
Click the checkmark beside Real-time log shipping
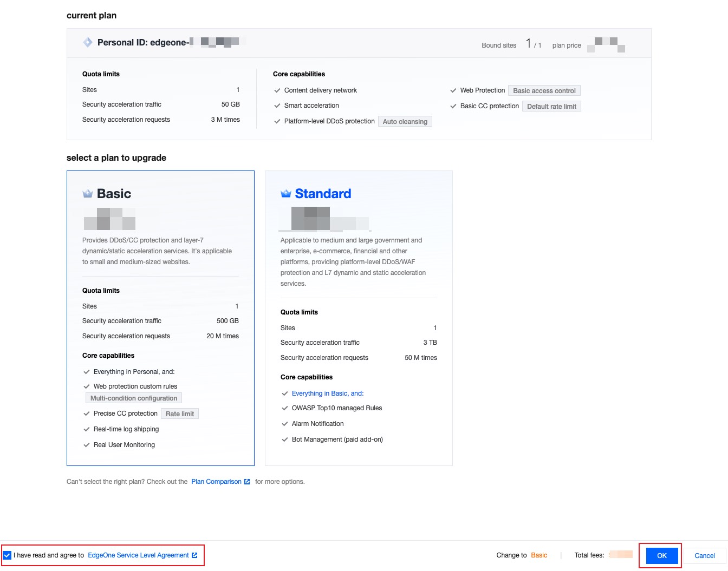pos(87,429)
